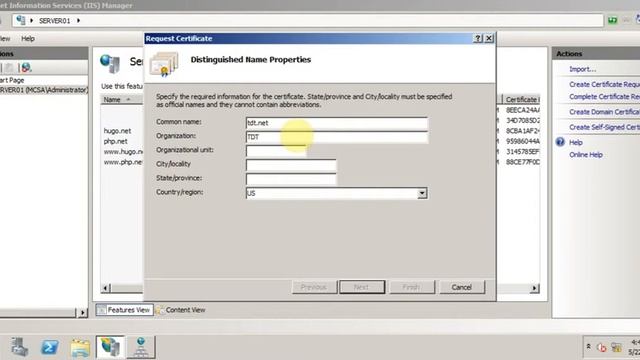Expand the arrow after SERVER01 breadcrumb

click(x=78, y=20)
